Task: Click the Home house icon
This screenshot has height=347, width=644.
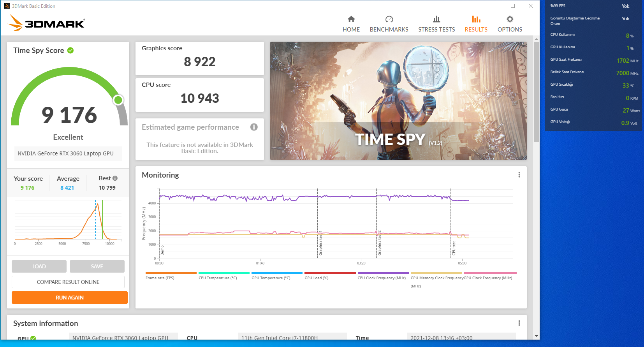Action: [x=351, y=19]
